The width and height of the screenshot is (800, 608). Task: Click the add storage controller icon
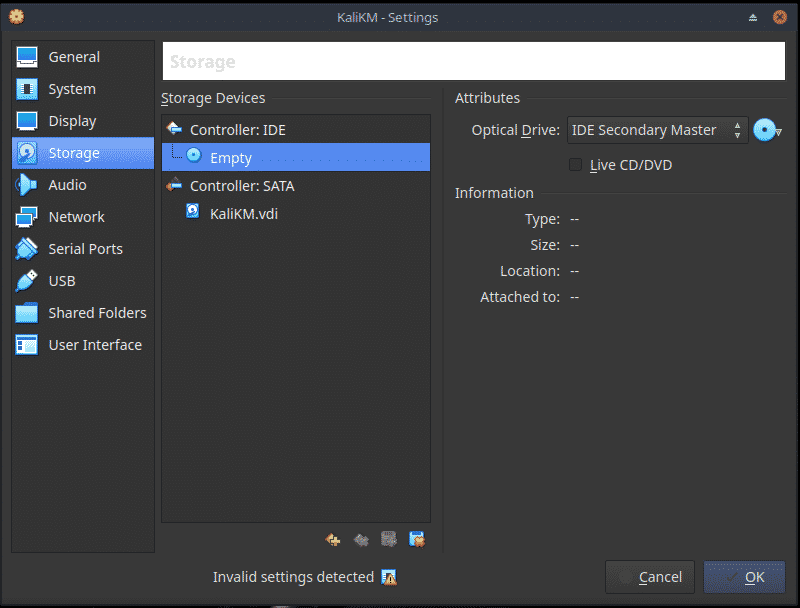point(334,540)
